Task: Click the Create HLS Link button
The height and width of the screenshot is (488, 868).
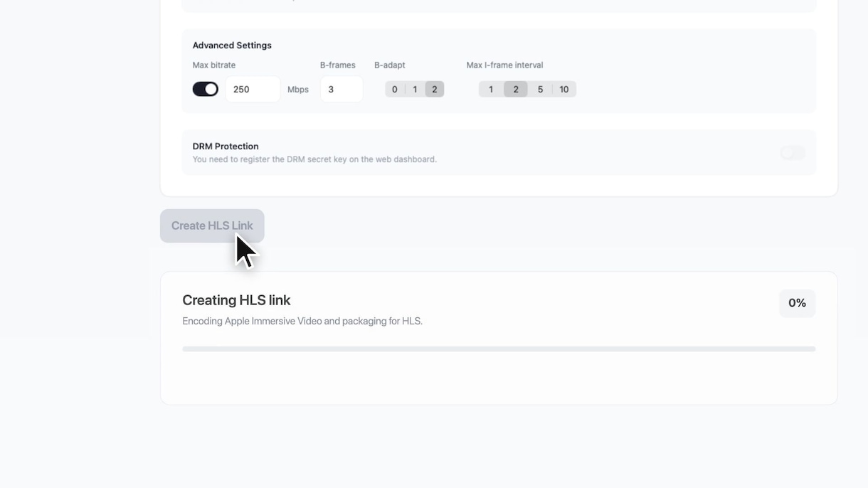Action: [212, 226]
